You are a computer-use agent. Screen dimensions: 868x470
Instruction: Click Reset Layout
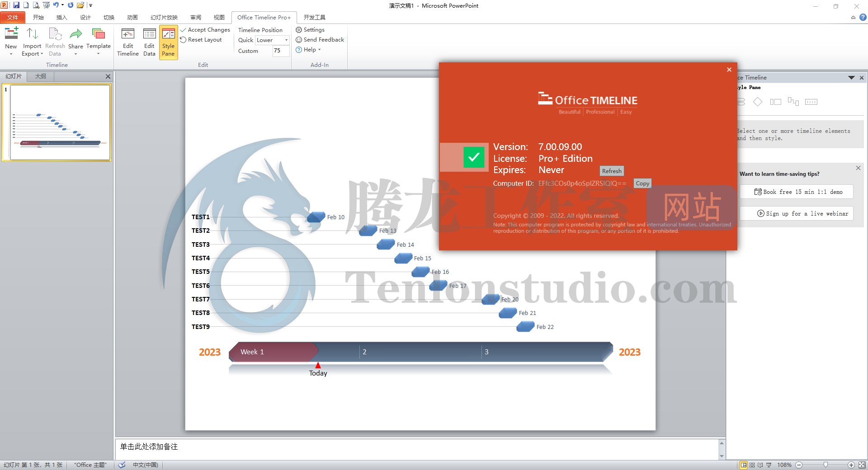(201, 40)
